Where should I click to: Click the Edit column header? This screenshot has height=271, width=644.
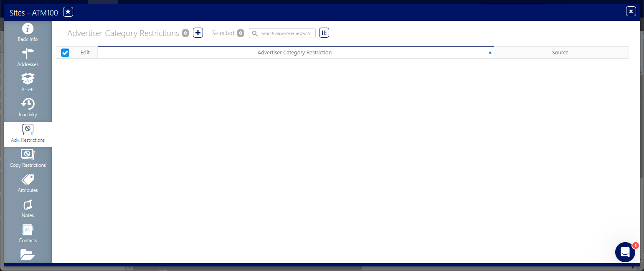86,52
